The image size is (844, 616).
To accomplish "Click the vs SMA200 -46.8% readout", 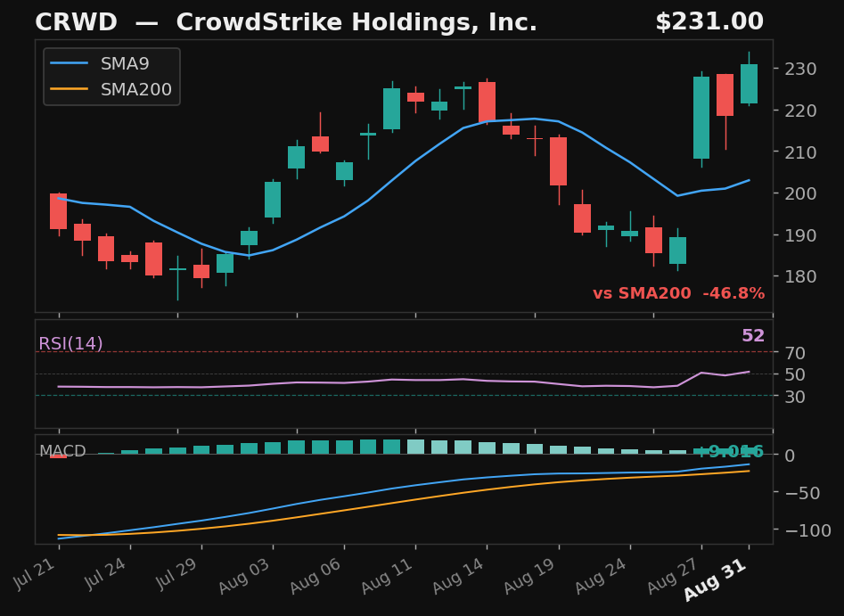I will 679,293.
